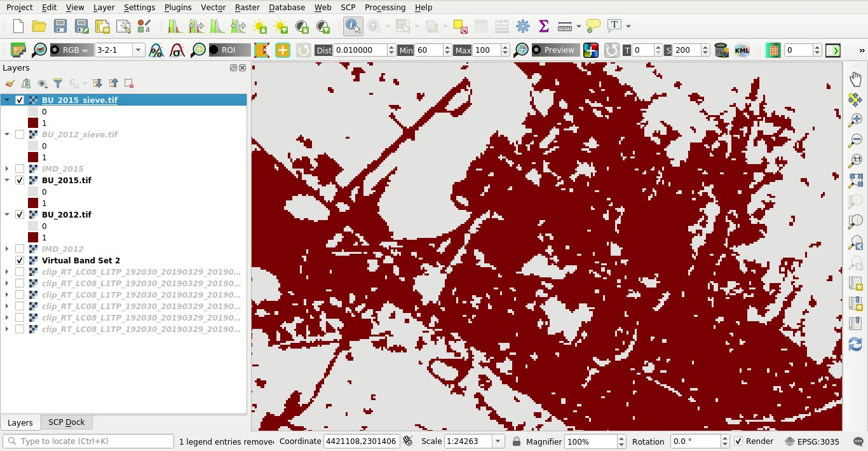Click the Open Project folder icon
This screenshot has height=451, width=868.
point(39,26)
